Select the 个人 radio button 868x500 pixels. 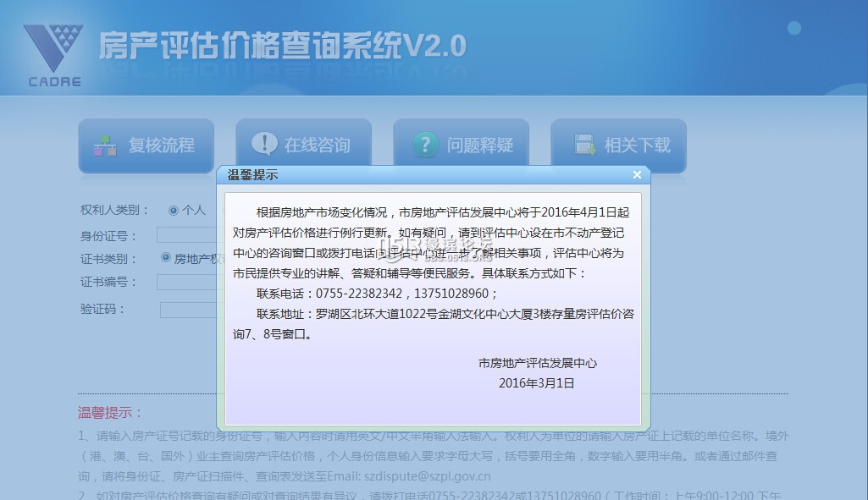174,210
